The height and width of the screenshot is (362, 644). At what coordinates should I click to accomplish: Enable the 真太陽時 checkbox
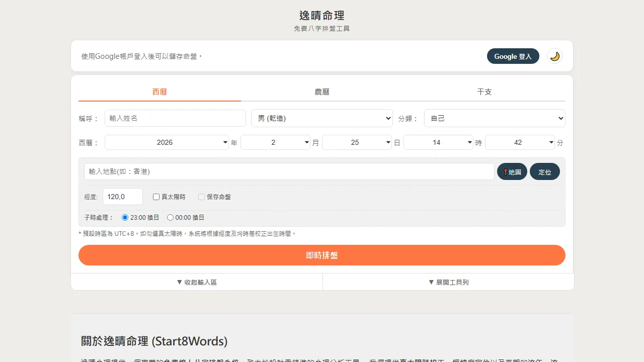(x=156, y=197)
